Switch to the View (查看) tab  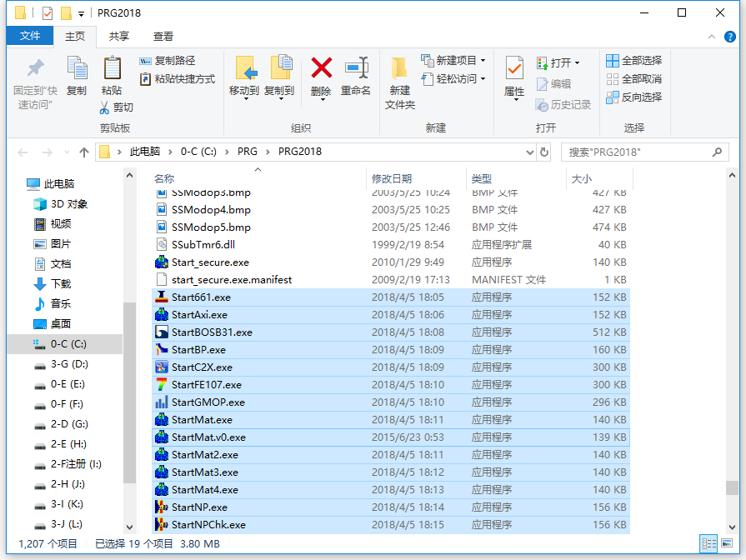[163, 37]
